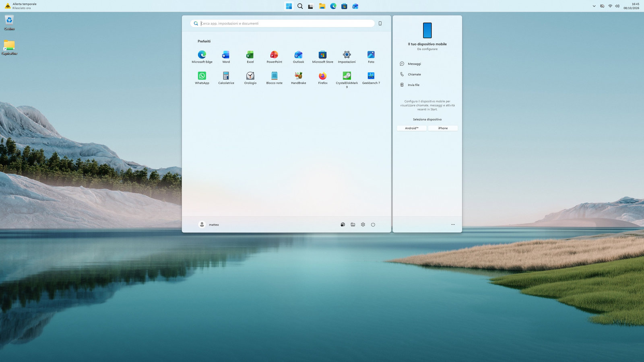Open WhatsApp from Preferiti
This screenshot has height=362, width=644.
(x=202, y=78)
